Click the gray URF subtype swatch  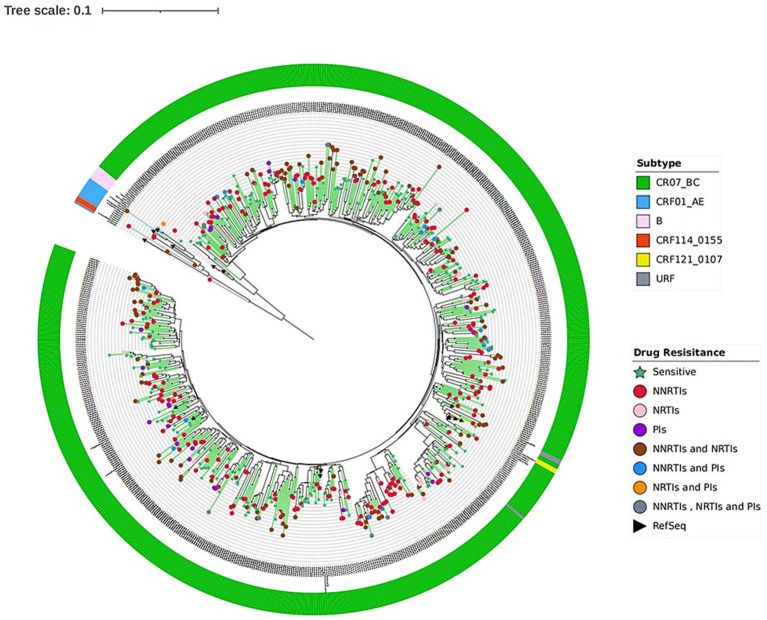(643, 278)
